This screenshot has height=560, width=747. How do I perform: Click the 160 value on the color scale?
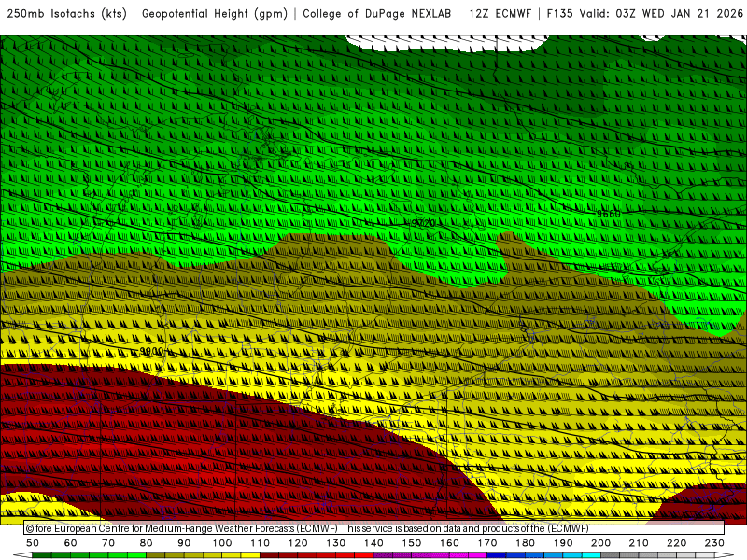[449, 543]
